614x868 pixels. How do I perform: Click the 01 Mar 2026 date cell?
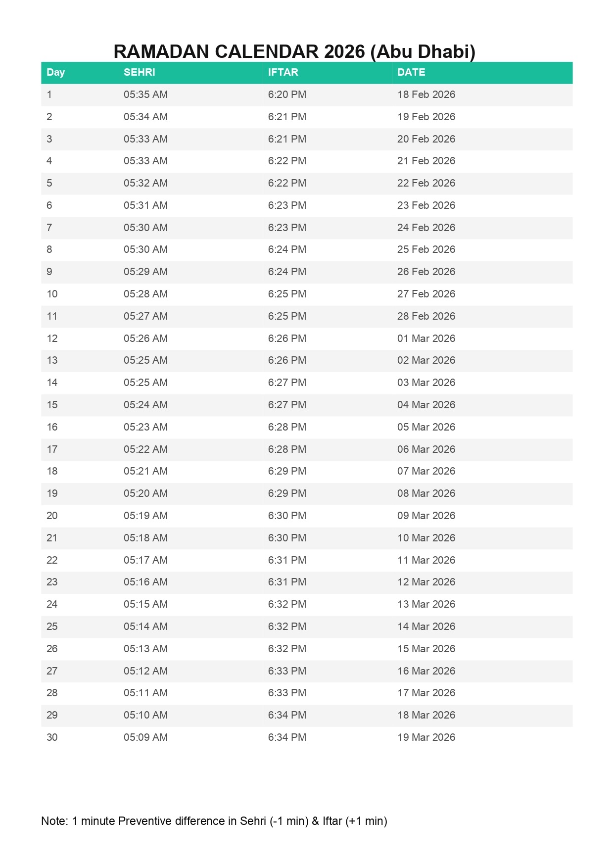[426, 338]
